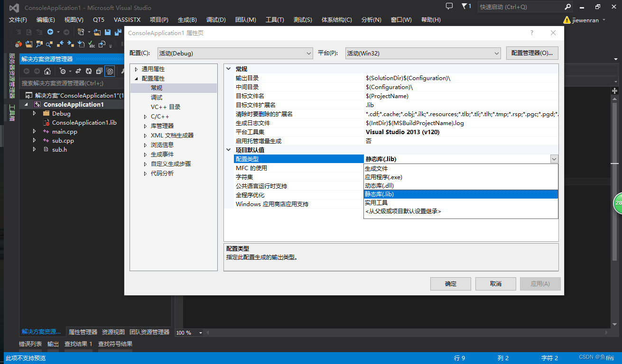The image size is (622, 364).
Task: Click the Home icon in Solution Explorer
Action: (47, 71)
